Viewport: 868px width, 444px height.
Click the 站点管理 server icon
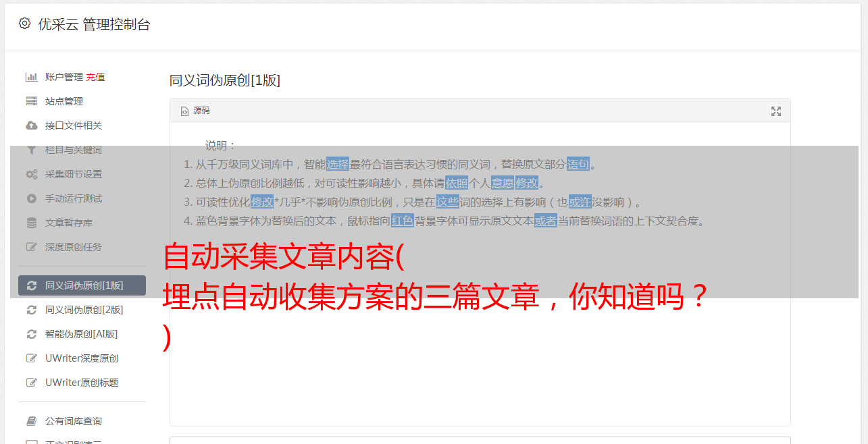pyautogui.click(x=31, y=101)
